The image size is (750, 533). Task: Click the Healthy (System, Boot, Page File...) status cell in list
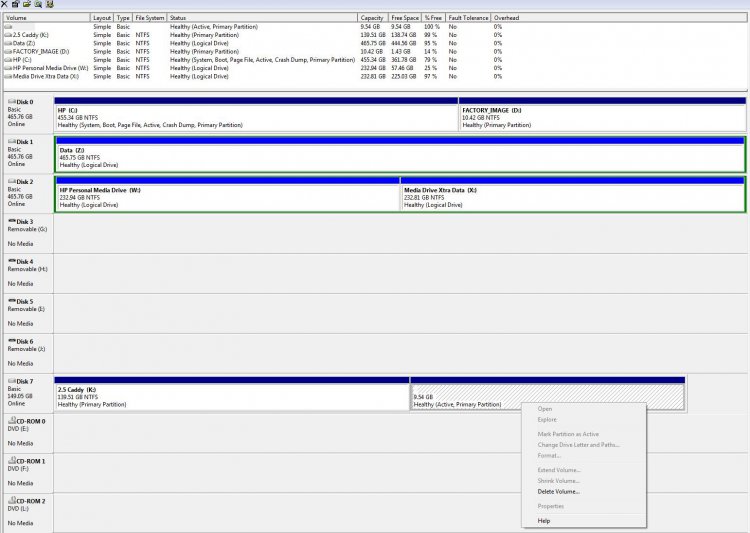click(262, 60)
